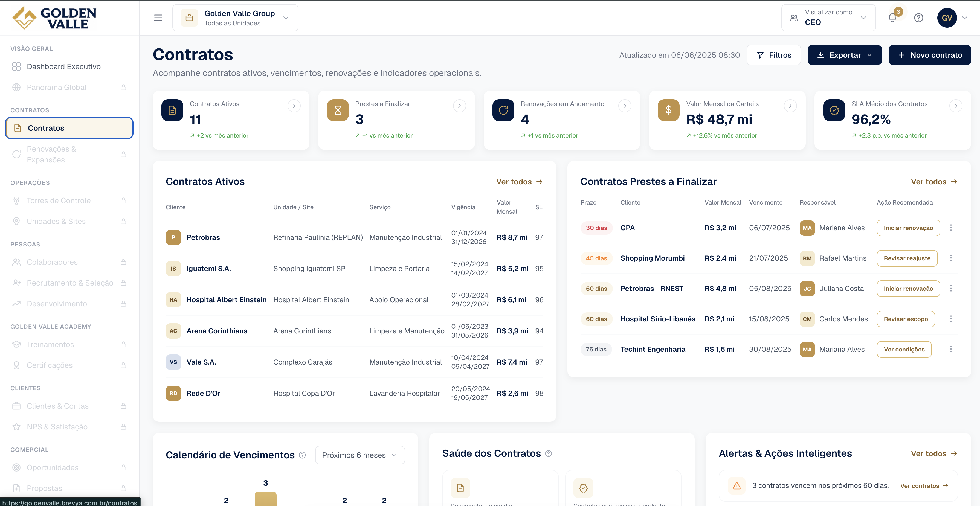Click the Saúde dos Contratos info icon

pyautogui.click(x=548, y=453)
